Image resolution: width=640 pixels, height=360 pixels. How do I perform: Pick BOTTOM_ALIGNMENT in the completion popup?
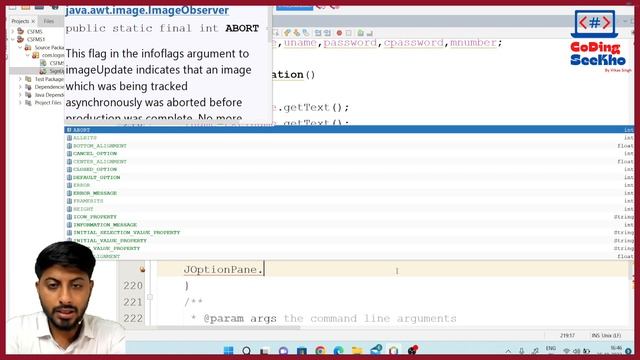point(349,146)
